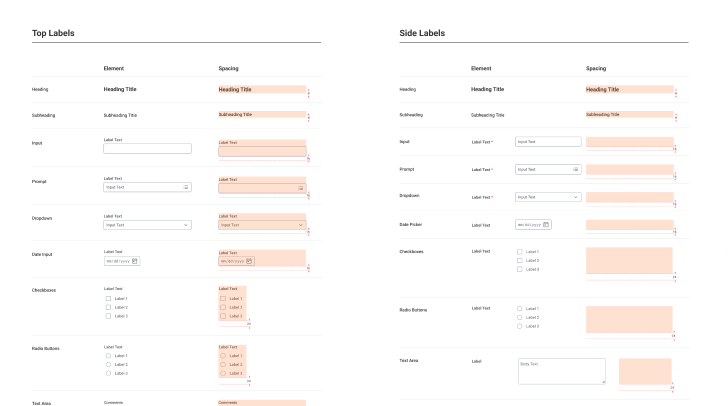Click the empty Input field in Top Labels Element column
The width and height of the screenshot is (728, 406).
(x=147, y=149)
